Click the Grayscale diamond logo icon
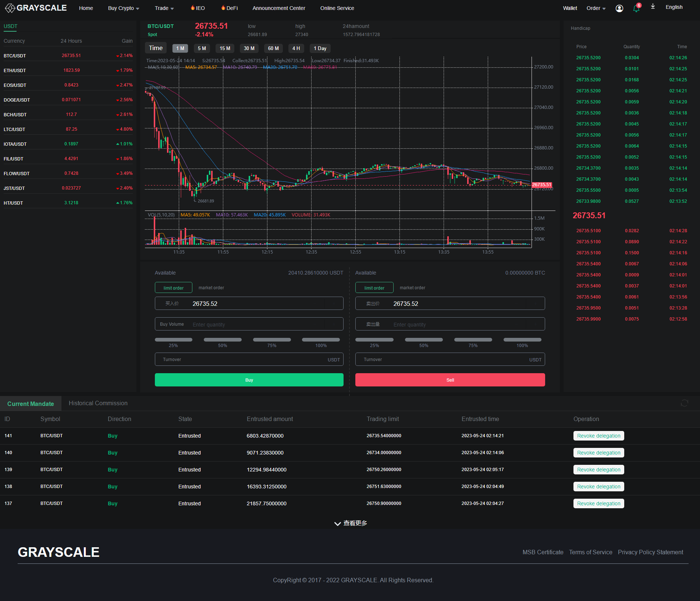The image size is (700, 601). point(10,8)
